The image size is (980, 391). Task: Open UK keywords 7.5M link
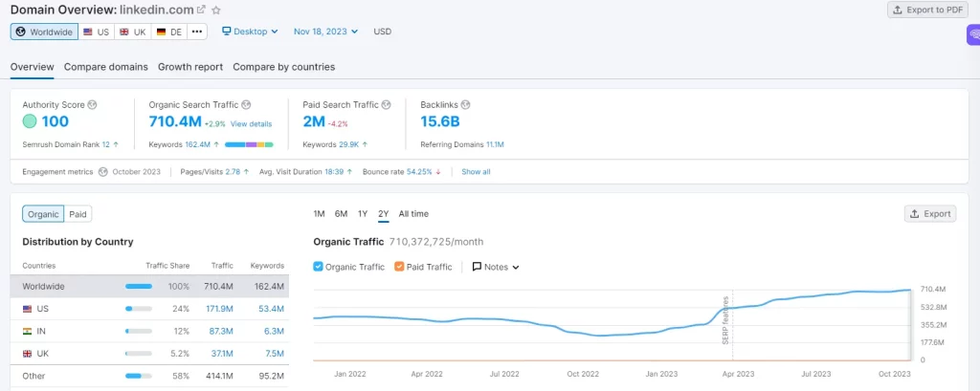pos(274,354)
